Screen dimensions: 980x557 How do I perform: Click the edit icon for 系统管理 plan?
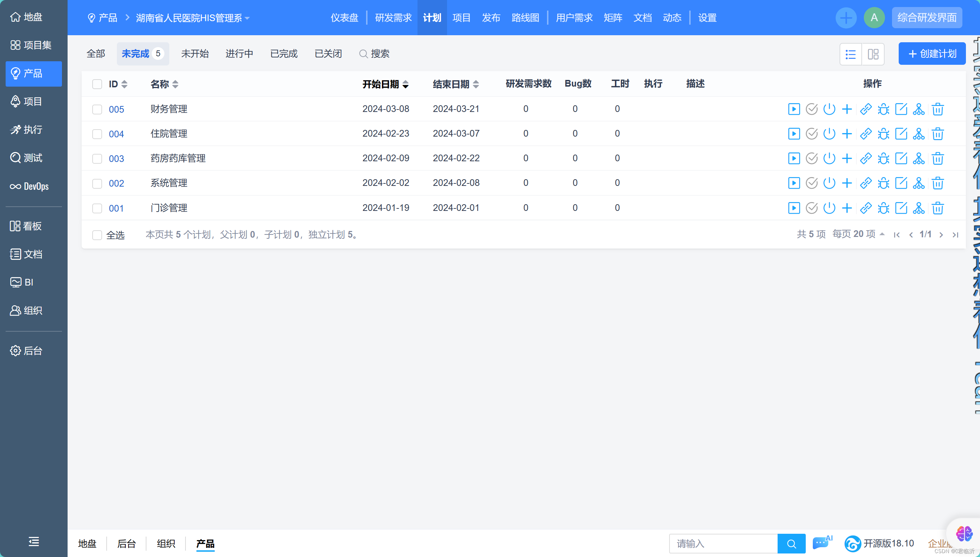click(901, 183)
